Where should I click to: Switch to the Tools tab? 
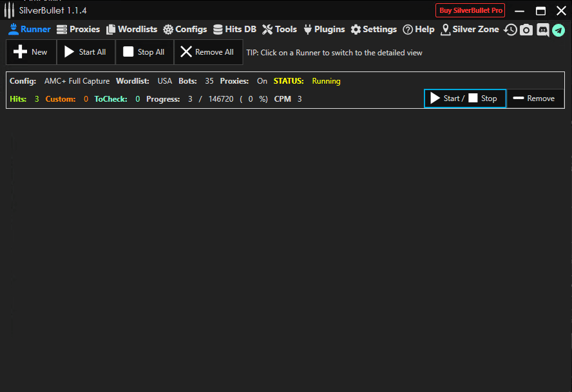(x=280, y=29)
